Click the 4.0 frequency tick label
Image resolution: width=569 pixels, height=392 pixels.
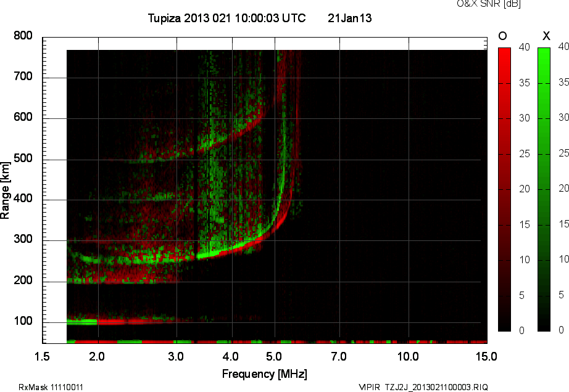click(231, 356)
